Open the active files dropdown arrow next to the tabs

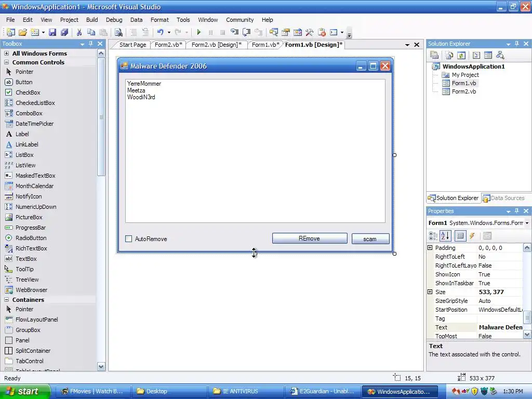click(x=407, y=45)
